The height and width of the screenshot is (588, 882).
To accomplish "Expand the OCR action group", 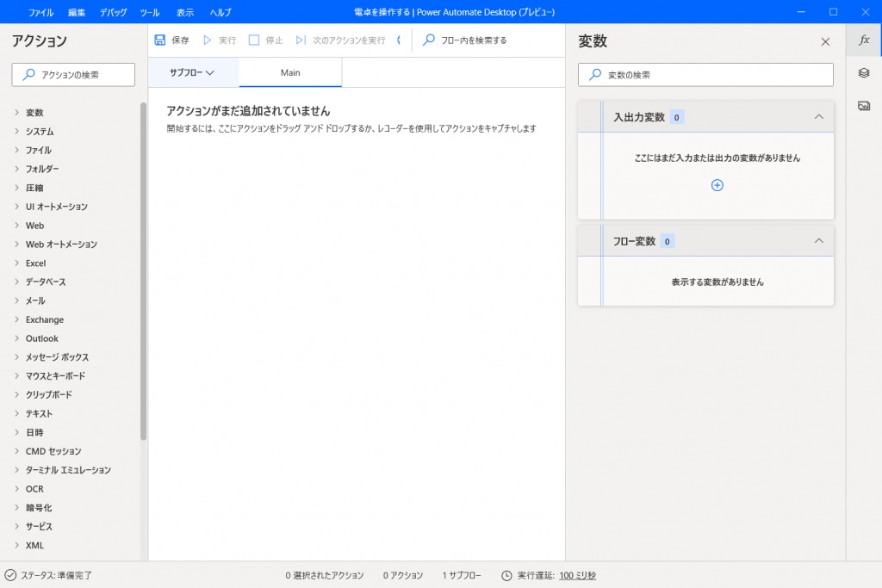I will click(17, 488).
